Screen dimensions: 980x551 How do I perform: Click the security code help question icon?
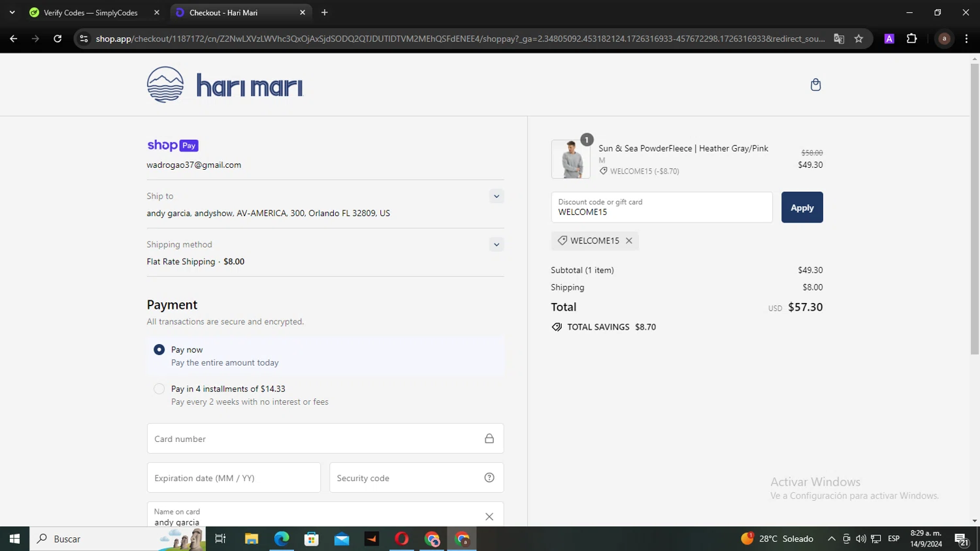489,478
